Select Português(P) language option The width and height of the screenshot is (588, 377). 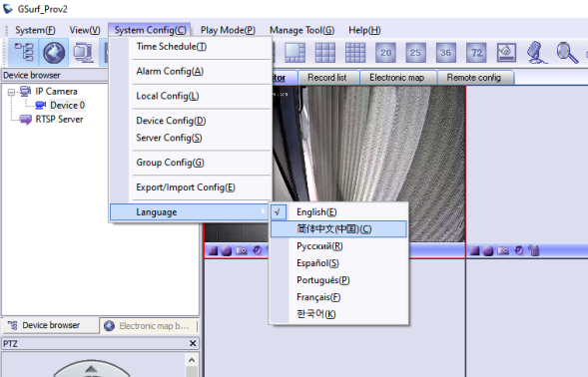338,280
